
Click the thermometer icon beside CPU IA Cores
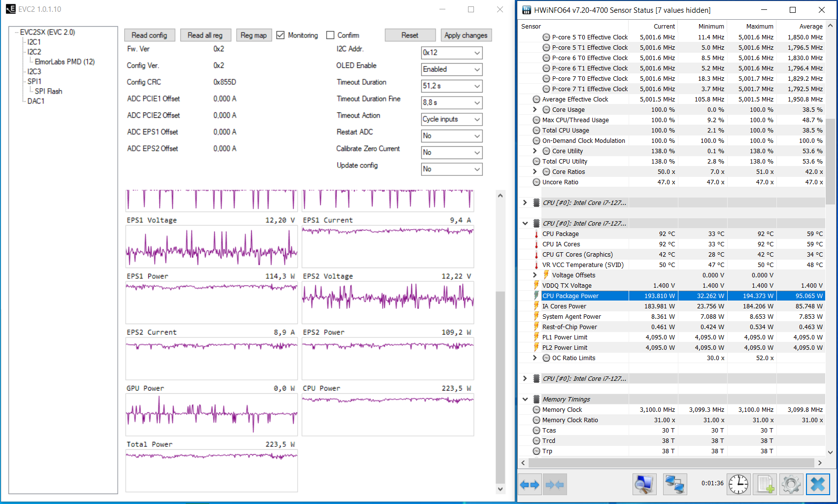click(x=536, y=244)
